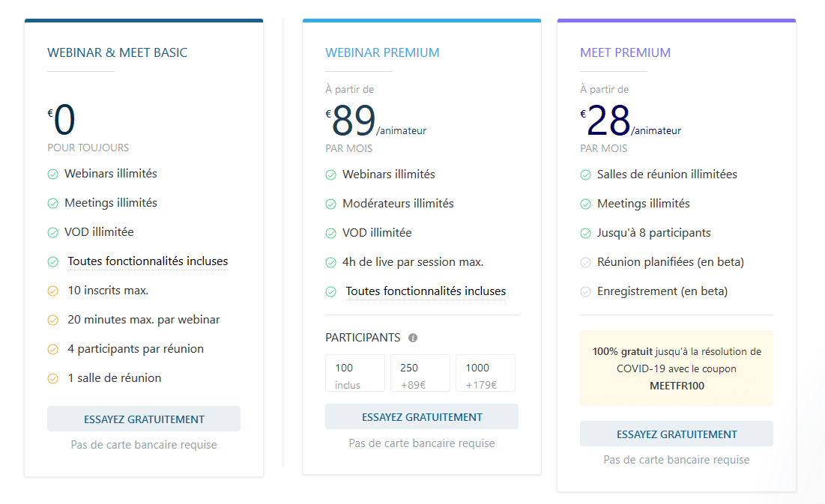Click the green check icon beside Webinars illimités in Basic plan

(52, 174)
